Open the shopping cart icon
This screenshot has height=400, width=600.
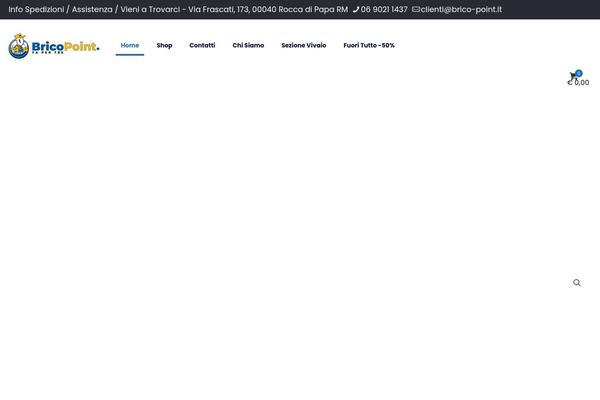[x=573, y=75]
